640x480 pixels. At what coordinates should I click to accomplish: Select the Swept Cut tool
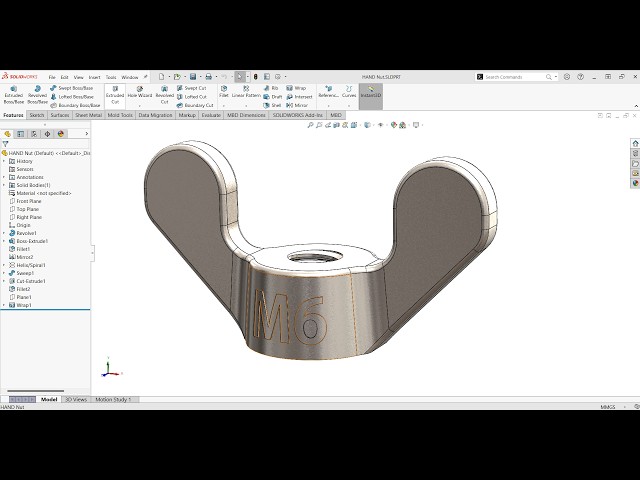[191, 88]
